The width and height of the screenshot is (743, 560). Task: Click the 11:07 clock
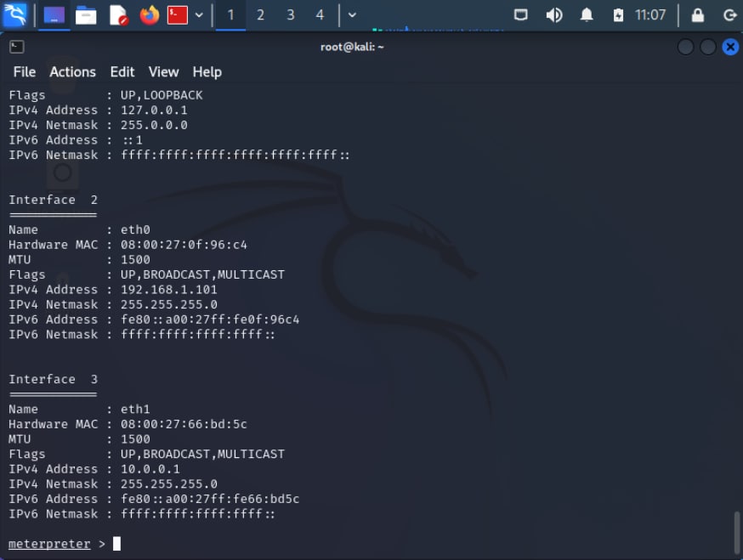point(650,15)
